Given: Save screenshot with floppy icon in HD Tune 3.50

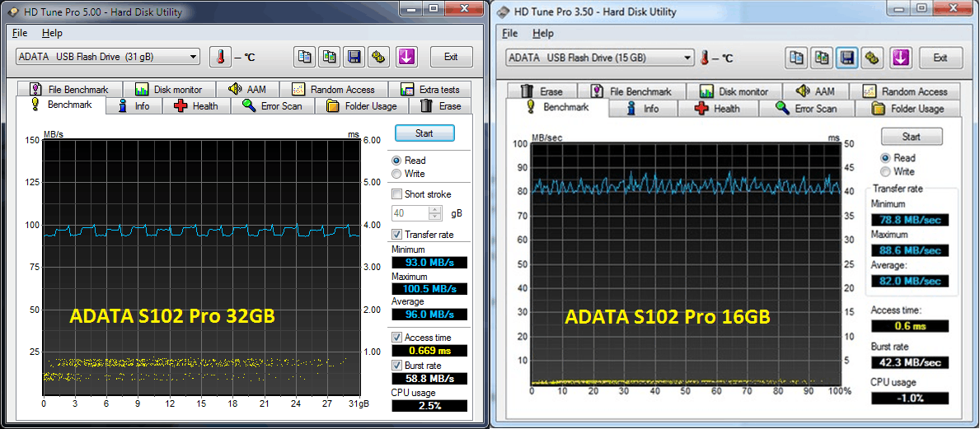Looking at the screenshot, I should coord(846,58).
